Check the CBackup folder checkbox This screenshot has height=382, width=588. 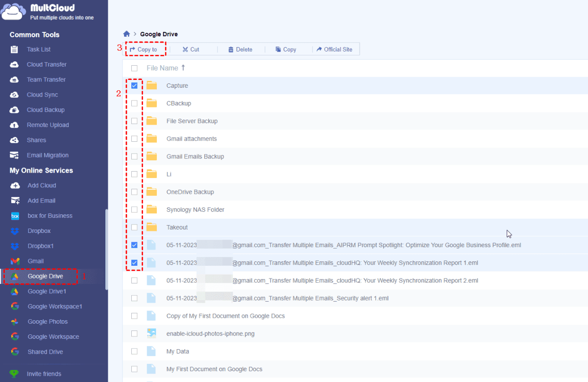click(x=134, y=103)
